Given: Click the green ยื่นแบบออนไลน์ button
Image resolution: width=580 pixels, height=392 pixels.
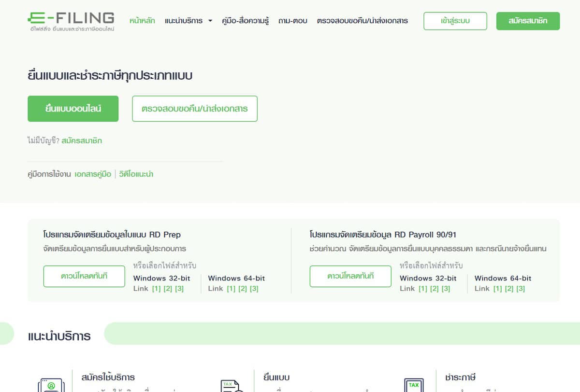Looking at the screenshot, I should [73, 109].
